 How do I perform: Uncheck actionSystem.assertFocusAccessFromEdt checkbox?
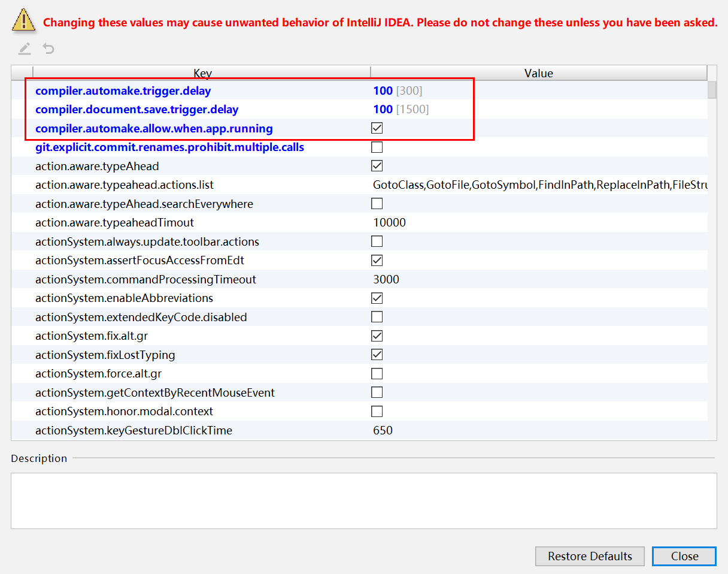tap(377, 261)
